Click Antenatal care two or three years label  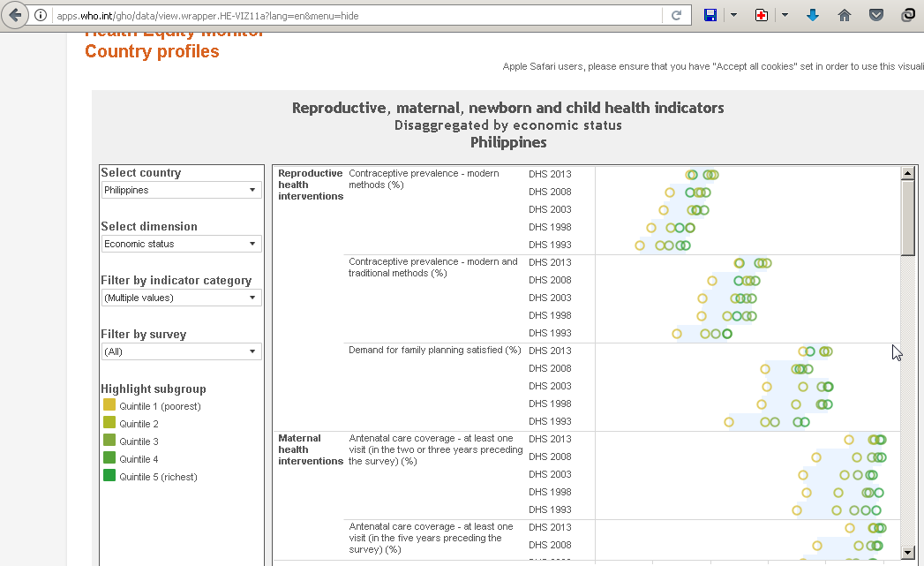click(x=435, y=449)
